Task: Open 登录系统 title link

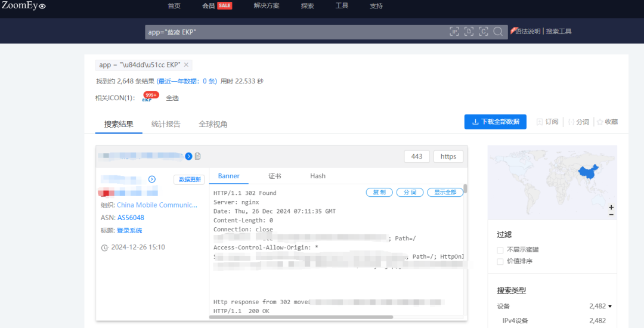Action: (129, 230)
